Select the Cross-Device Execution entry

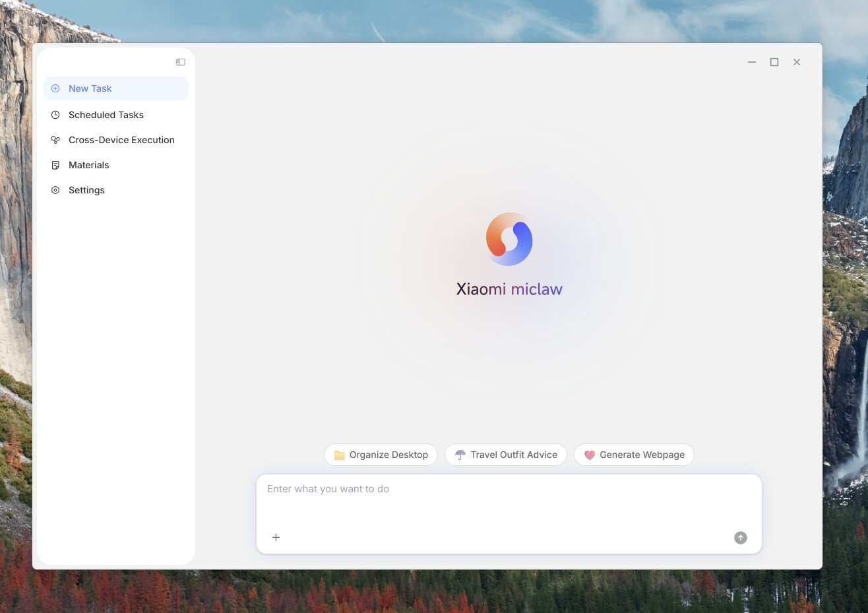click(x=121, y=139)
